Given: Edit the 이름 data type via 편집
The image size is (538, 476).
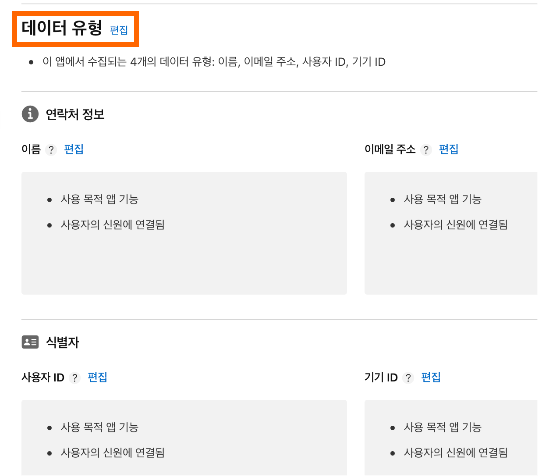Looking at the screenshot, I should click(74, 149).
